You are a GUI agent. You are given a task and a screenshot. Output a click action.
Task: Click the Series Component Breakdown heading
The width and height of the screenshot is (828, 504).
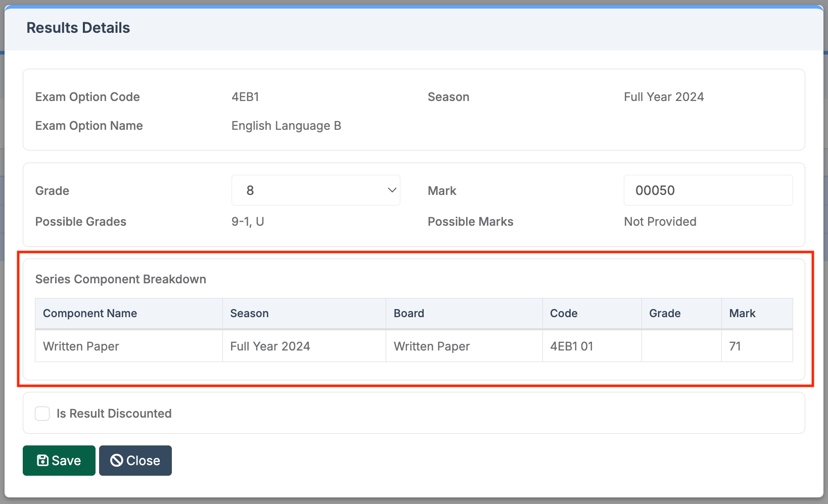(120, 279)
